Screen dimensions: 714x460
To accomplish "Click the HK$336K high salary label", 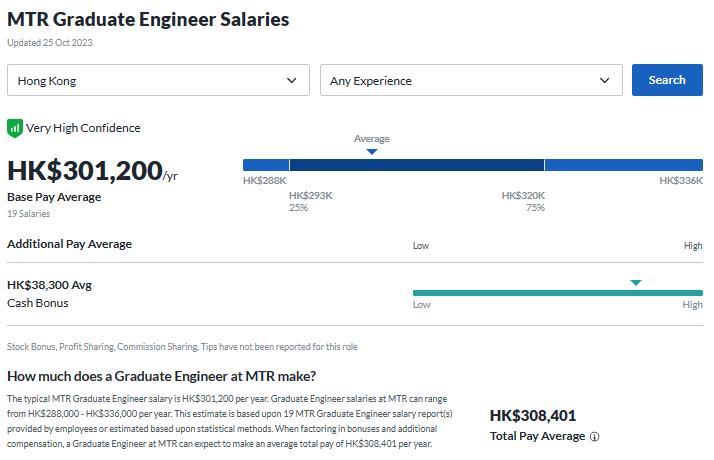I will (681, 181).
